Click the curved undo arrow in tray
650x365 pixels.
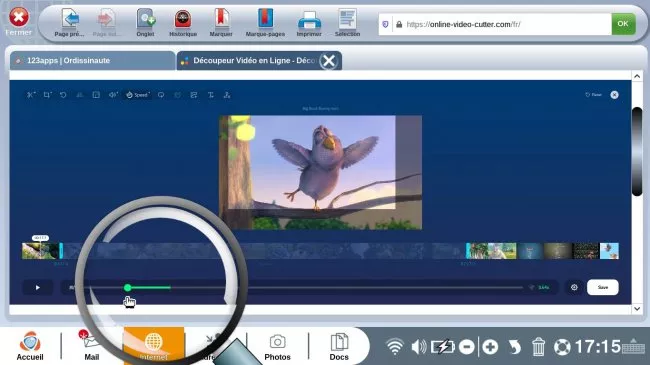[514, 347]
